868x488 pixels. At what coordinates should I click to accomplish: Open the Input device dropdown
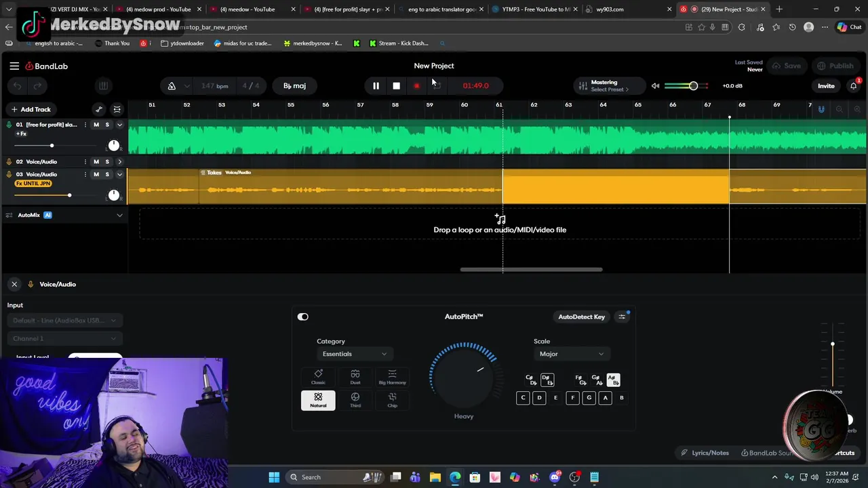point(64,321)
